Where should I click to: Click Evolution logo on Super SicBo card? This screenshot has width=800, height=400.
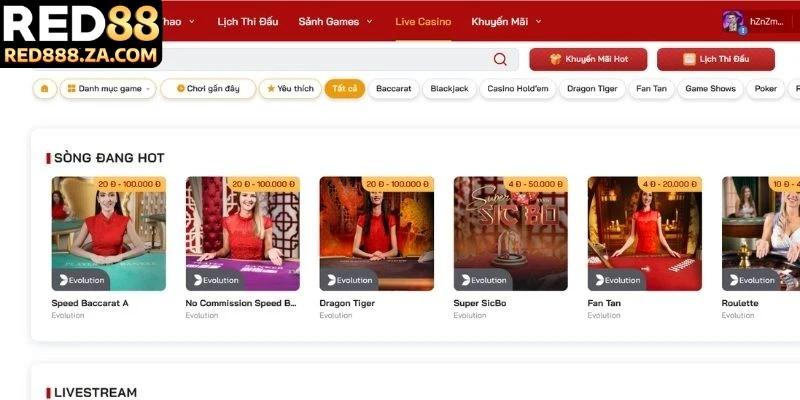click(483, 280)
